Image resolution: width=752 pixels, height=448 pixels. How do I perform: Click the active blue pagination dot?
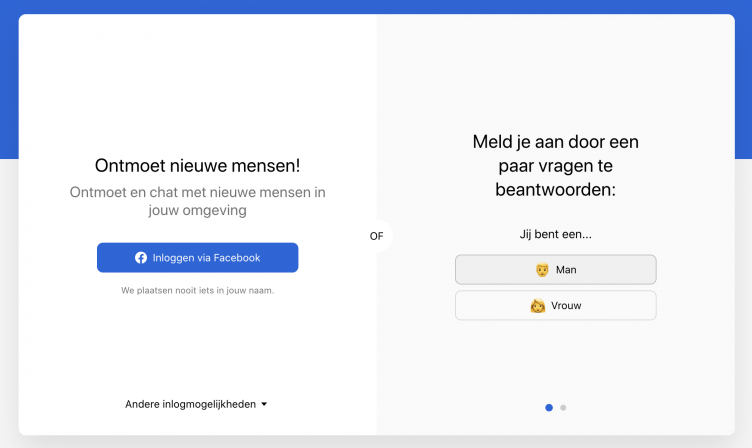[x=549, y=407]
